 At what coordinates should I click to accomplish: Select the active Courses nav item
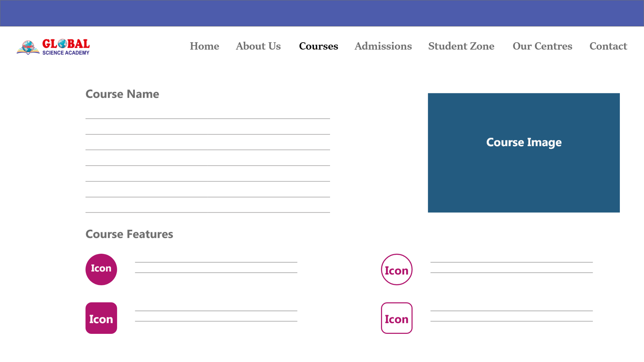(x=318, y=46)
